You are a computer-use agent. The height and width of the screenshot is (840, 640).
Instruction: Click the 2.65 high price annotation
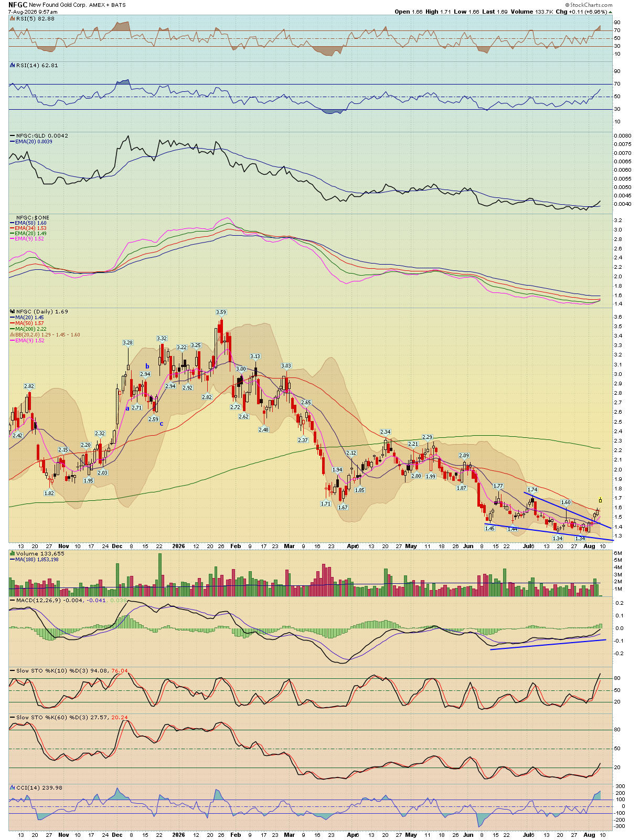tap(306, 403)
